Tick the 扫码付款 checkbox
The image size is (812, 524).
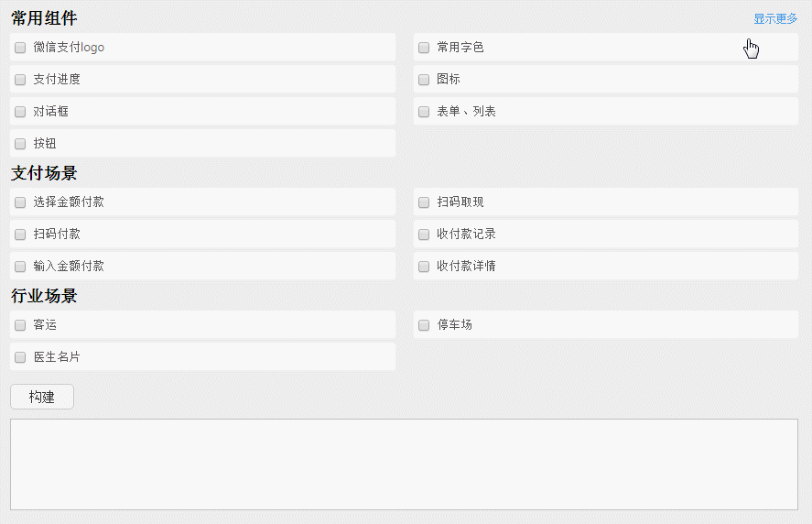[20, 235]
